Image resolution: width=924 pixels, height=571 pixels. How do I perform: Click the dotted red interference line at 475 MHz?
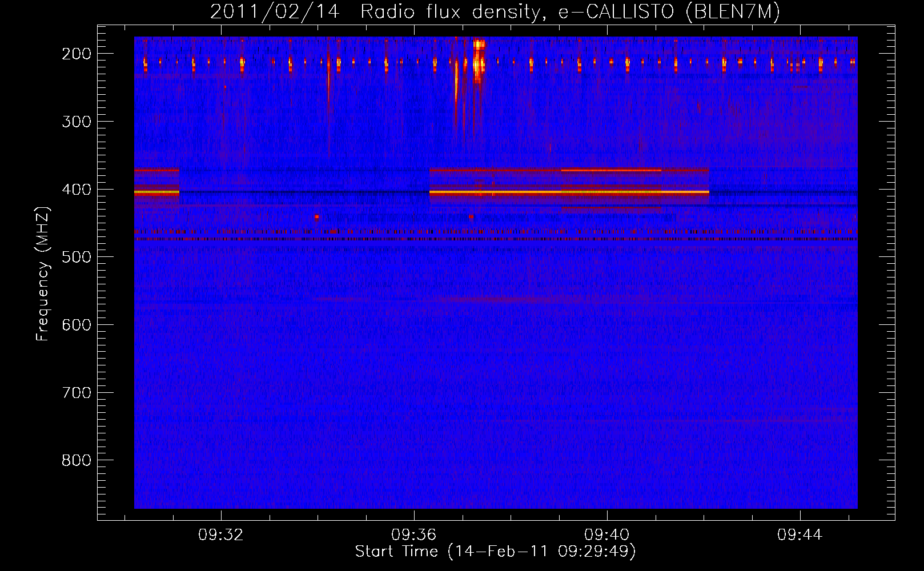[x=496, y=239]
